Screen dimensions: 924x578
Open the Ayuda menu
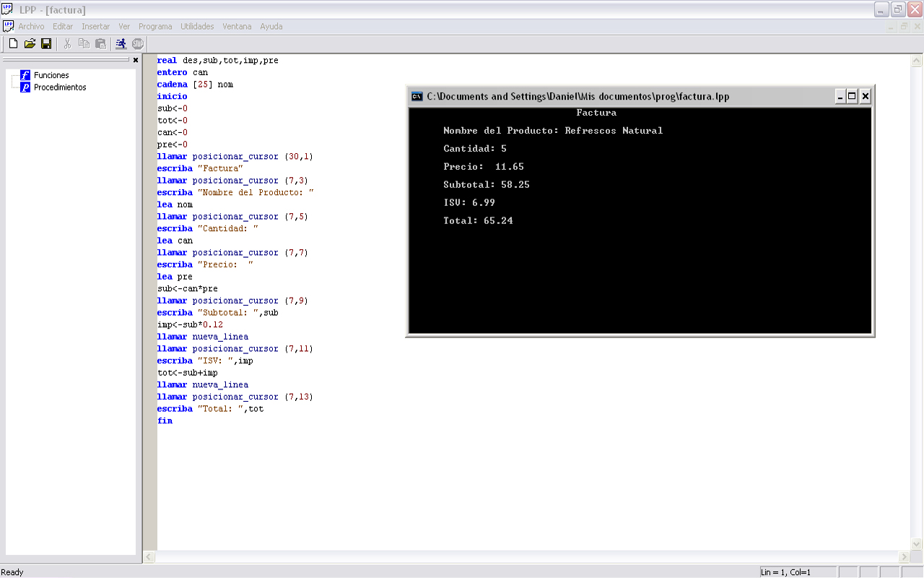pyautogui.click(x=271, y=26)
